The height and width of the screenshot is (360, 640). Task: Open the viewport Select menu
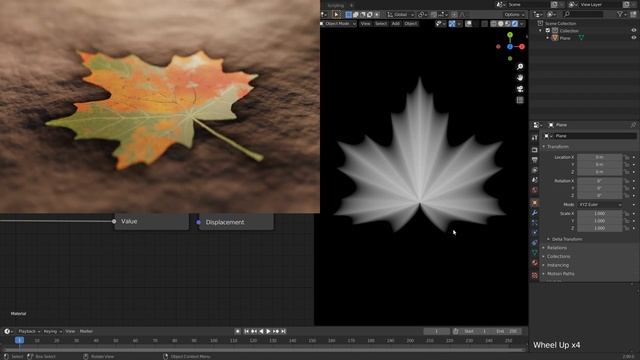pyautogui.click(x=381, y=24)
